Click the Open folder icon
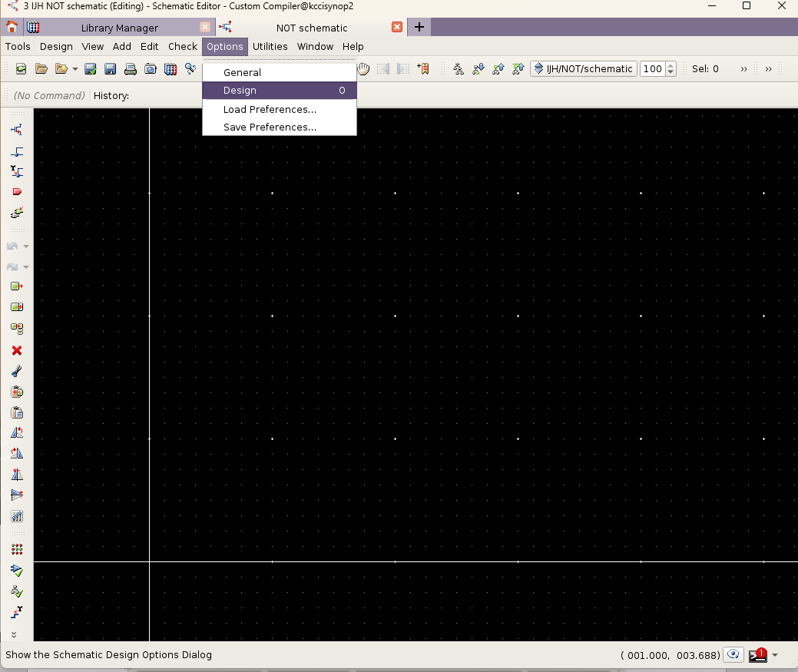798x672 pixels. click(41, 68)
